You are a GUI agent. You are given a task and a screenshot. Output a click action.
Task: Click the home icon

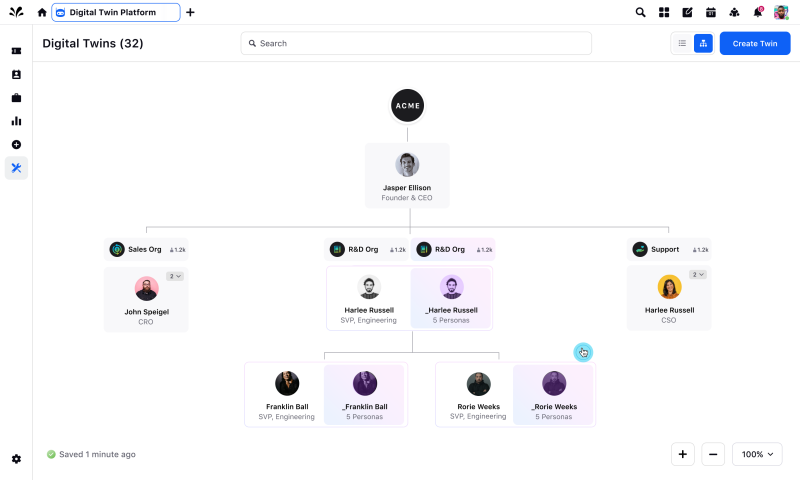tap(41, 12)
